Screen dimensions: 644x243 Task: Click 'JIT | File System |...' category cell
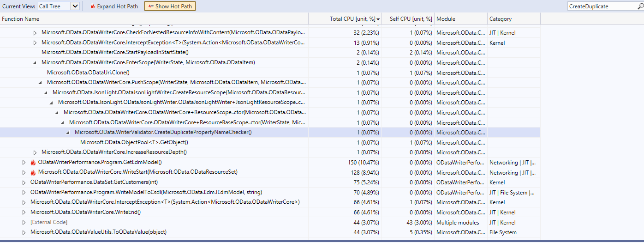pyautogui.click(x=512, y=193)
